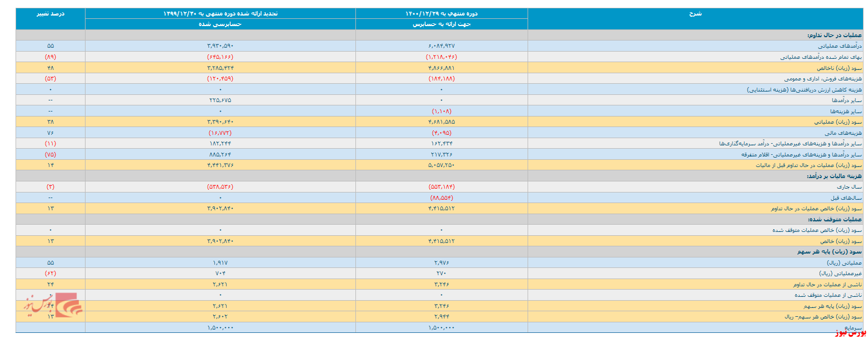Select audited pre-tax profit '۴,۴۴۱,۲۷۶'
The height and width of the screenshot is (339, 868).
coord(220,165)
